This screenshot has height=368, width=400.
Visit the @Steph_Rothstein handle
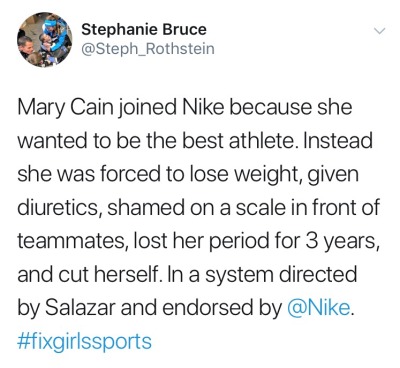[x=148, y=49]
